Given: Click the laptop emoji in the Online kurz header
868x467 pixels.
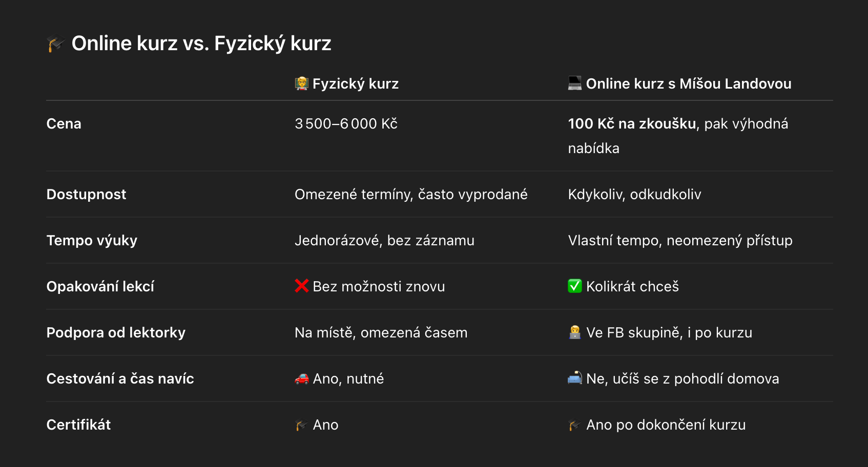Looking at the screenshot, I should [575, 83].
